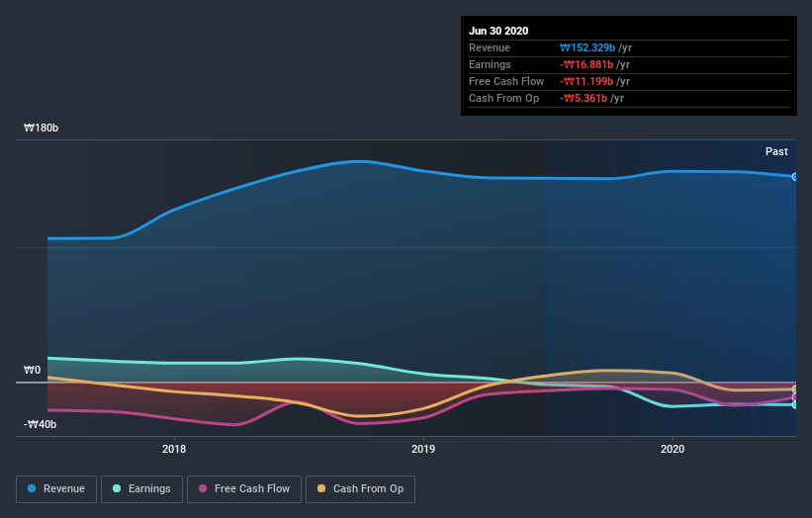Viewport: 812px width, 518px height.
Task: Select the 2020 x-axis label
Action: (x=673, y=449)
